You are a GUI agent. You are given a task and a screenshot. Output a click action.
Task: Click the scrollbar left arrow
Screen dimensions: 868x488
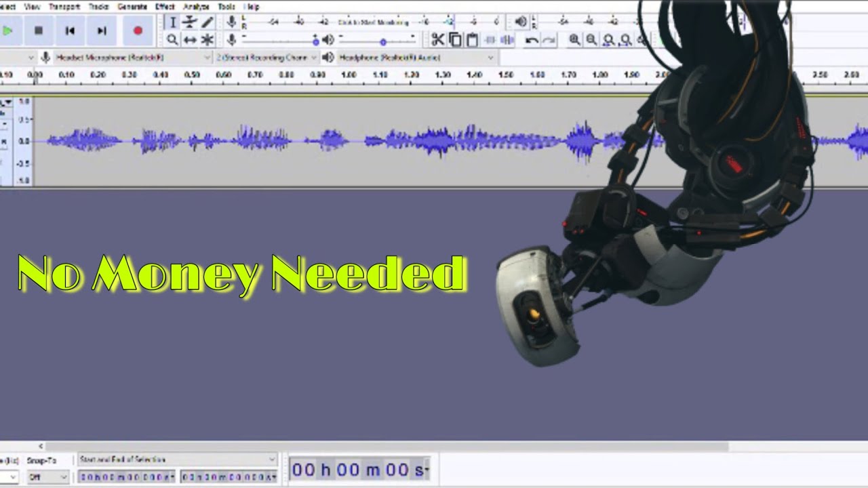(41, 446)
